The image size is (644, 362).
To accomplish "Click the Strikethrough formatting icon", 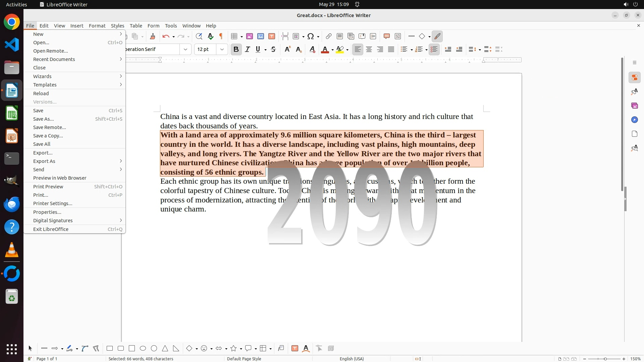I will pyautogui.click(x=273, y=49).
